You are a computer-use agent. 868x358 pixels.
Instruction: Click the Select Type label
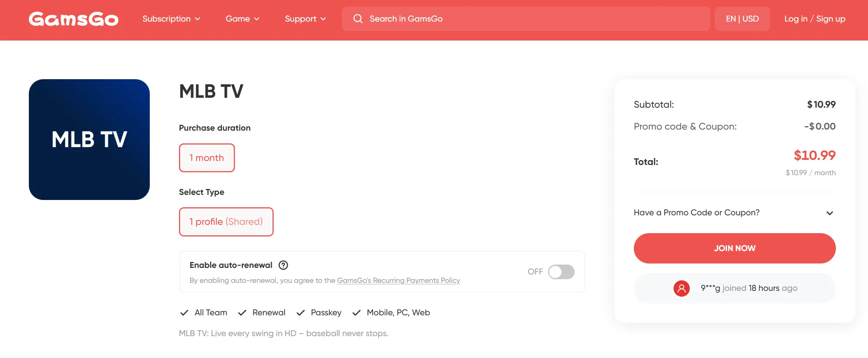(202, 192)
